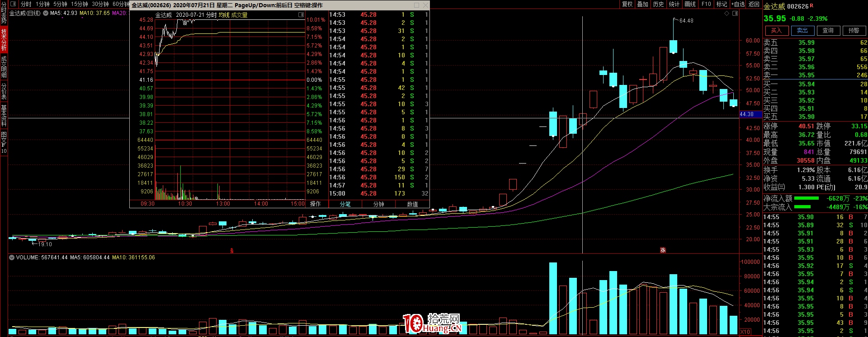Add stock with the +自选 button

[x=738, y=4]
